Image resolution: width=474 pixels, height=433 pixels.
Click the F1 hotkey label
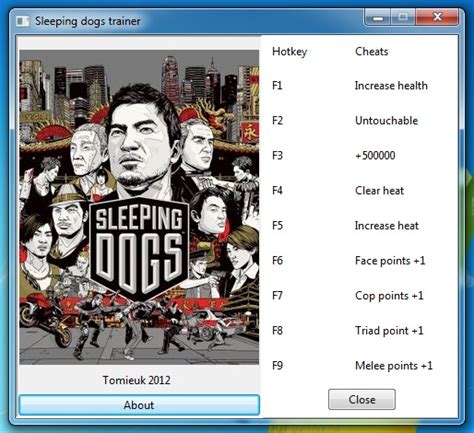[277, 86]
